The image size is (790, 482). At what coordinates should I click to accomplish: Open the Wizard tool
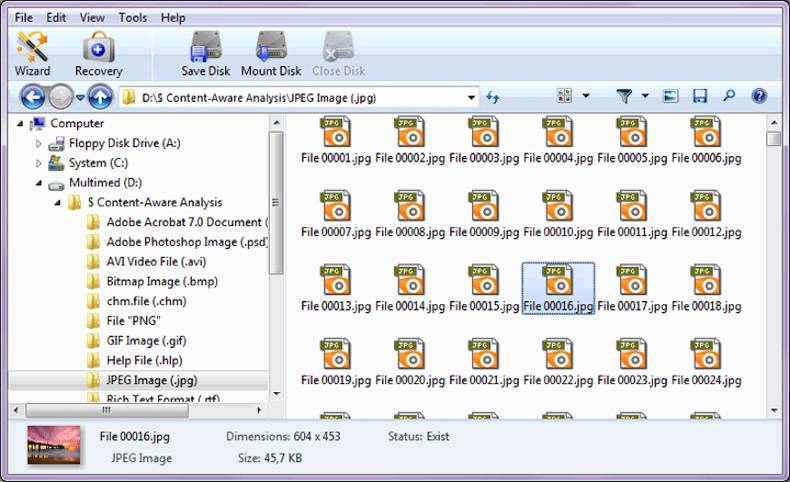click(32, 53)
